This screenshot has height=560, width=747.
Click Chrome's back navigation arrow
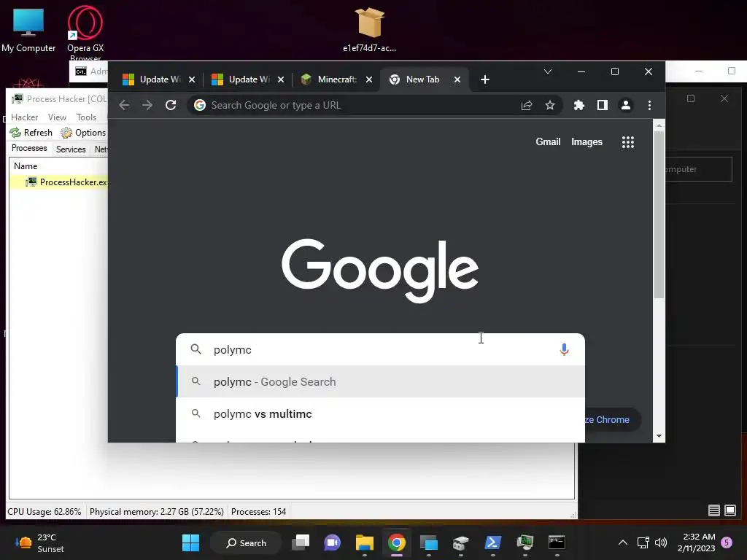pos(124,105)
